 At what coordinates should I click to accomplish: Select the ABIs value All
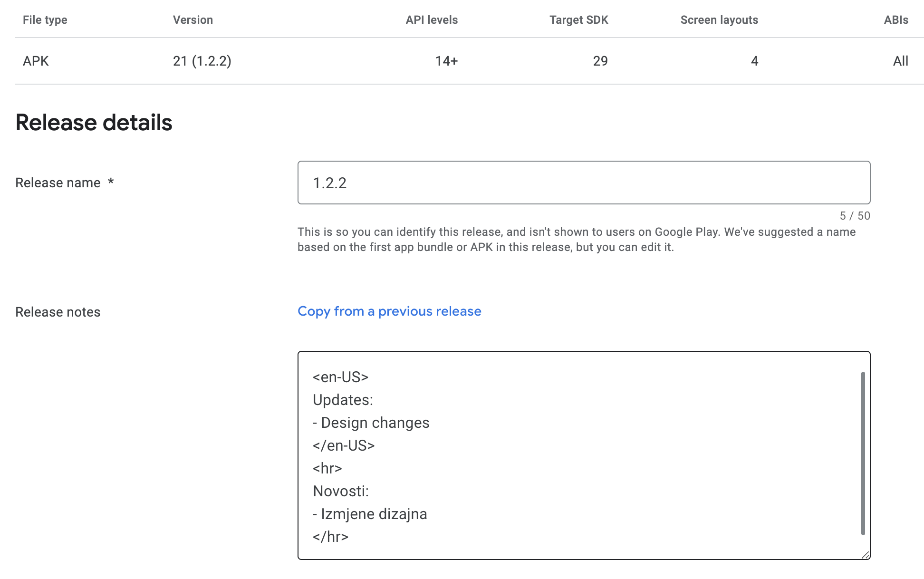(901, 61)
